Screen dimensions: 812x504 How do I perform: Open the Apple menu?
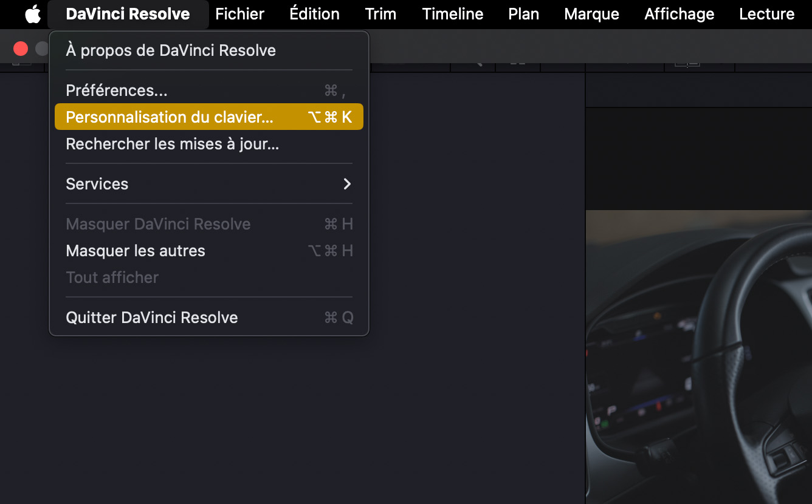click(x=33, y=14)
